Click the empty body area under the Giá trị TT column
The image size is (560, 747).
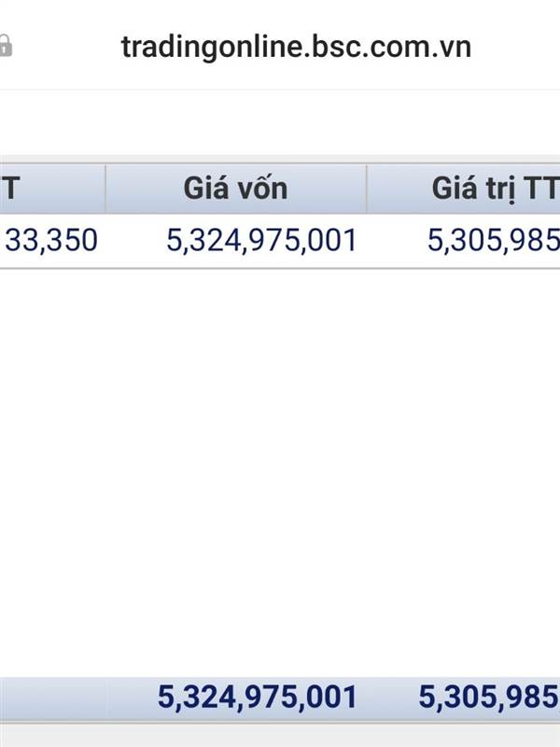[x=464, y=472]
